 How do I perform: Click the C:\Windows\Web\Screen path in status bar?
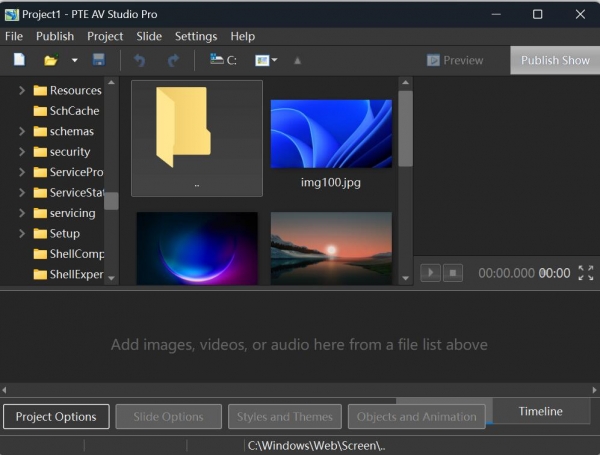click(316, 446)
